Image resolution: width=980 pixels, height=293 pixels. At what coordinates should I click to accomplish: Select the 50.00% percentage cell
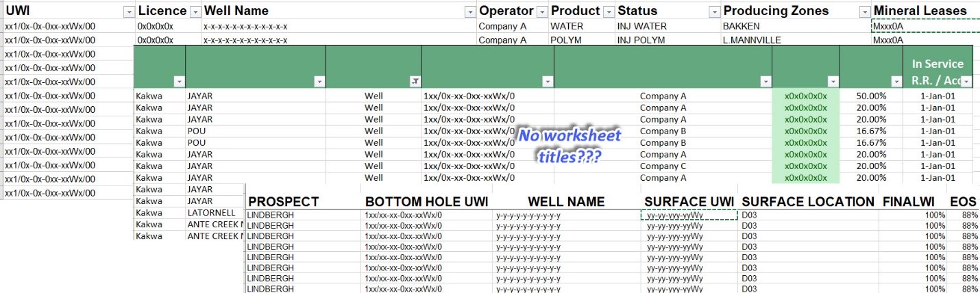[x=871, y=96]
